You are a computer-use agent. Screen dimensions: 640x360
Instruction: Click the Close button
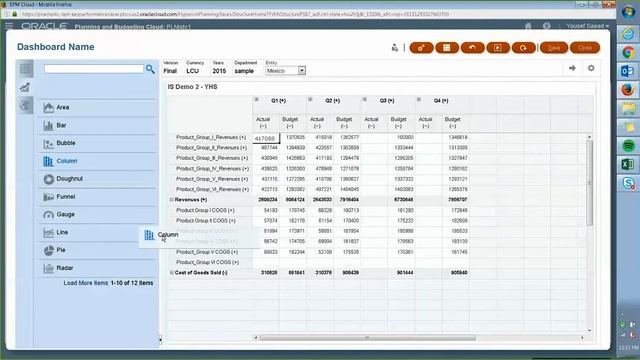584,48
